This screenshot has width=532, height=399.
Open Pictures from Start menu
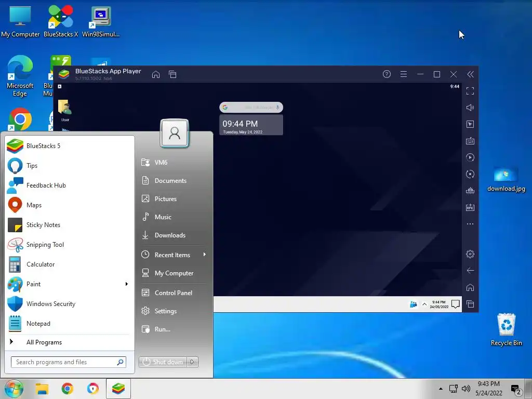point(174,199)
